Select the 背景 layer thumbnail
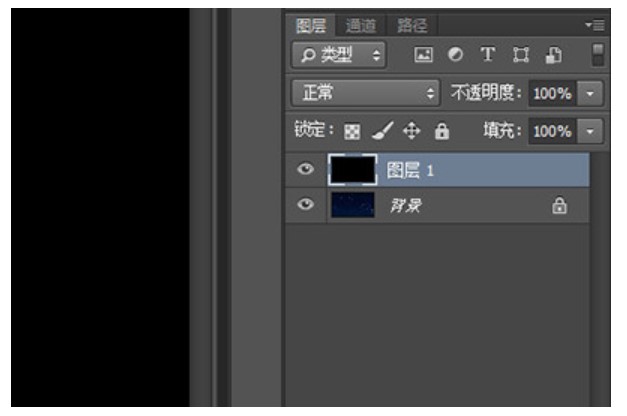The height and width of the screenshot is (416, 627). click(353, 205)
